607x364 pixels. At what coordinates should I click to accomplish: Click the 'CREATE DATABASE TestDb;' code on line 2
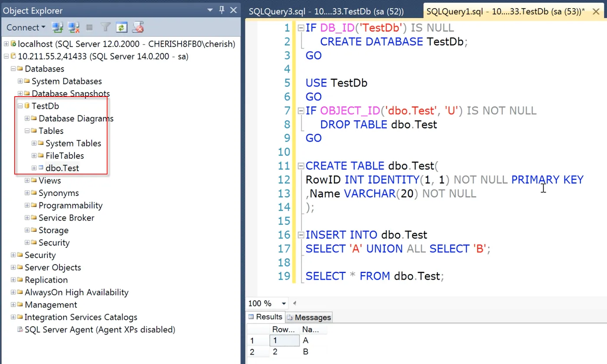coord(395,42)
